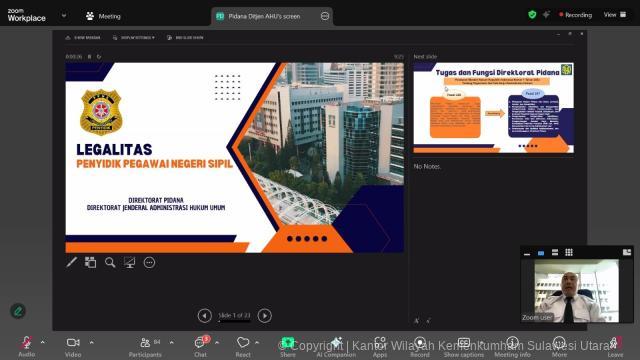Open more slide show options ellipsis
Image resolution: width=640 pixels, height=360 pixels.
(149, 262)
